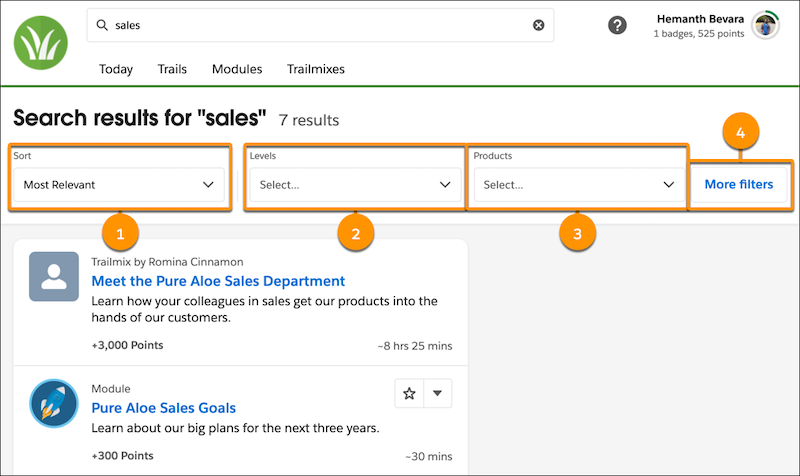Go to the Today tab

[116, 69]
